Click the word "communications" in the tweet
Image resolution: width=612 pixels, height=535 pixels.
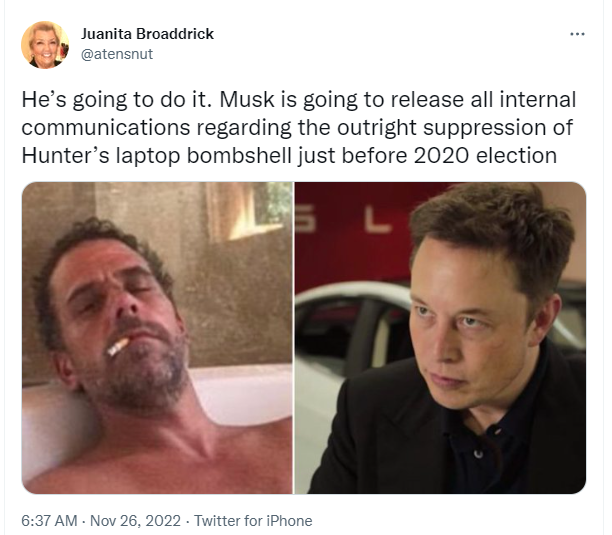pyautogui.click(x=106, y=128)
